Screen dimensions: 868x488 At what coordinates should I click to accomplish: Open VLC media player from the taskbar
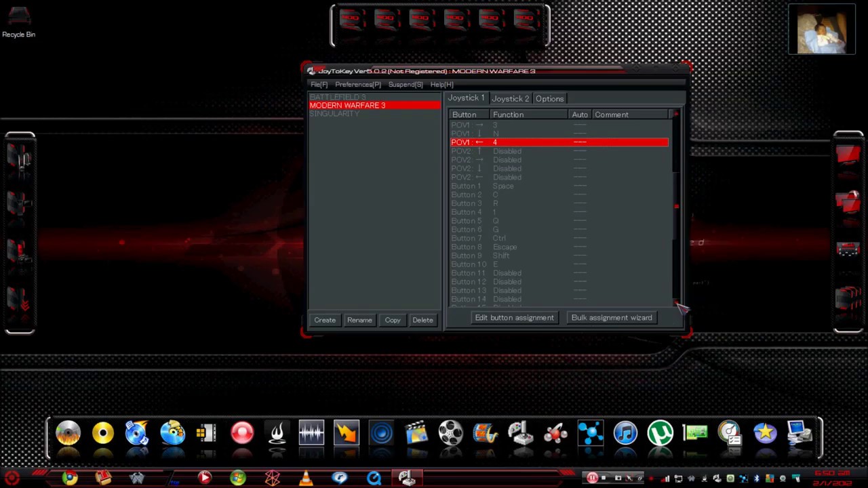[x=306, y=479]
